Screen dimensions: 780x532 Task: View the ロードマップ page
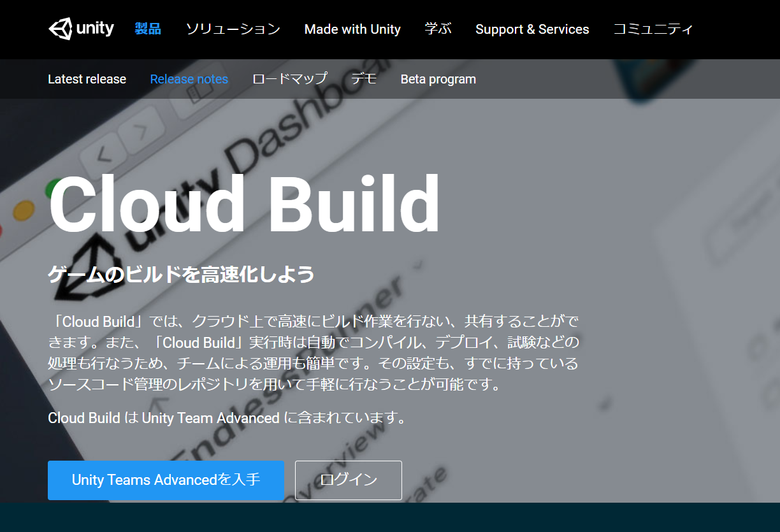(x=289, y=79)
